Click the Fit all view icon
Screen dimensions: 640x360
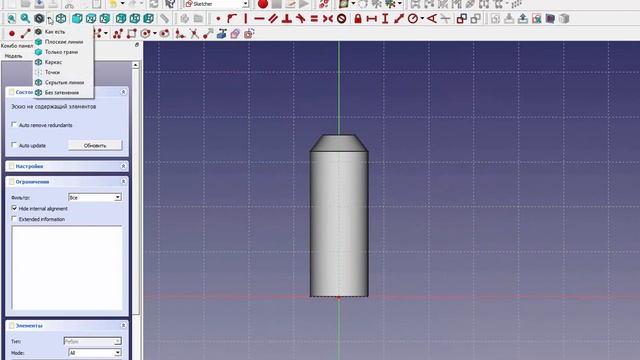11,18
